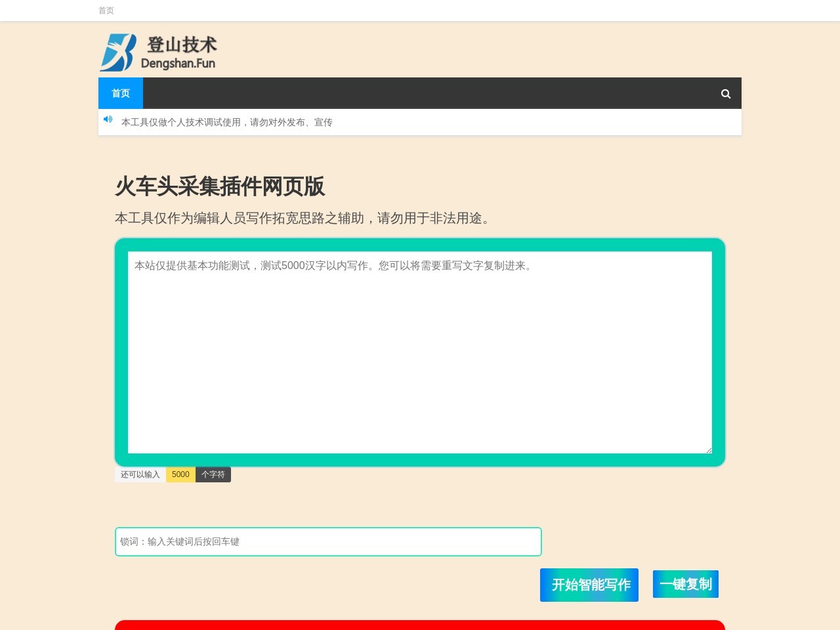Image resolution: width=840 pixels, height=630 pixels.
Task: Click the 火车头采集插件网页版 heading
Action: coord(219,187)
